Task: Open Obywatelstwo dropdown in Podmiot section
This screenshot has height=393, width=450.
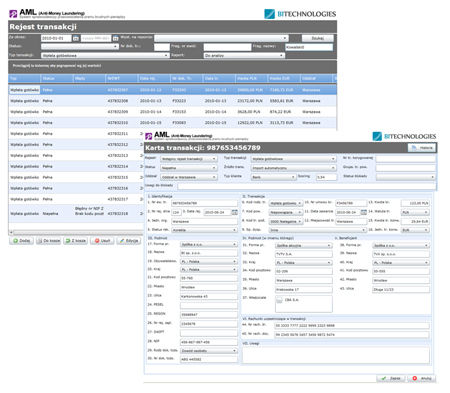Action: click(209, 261)
